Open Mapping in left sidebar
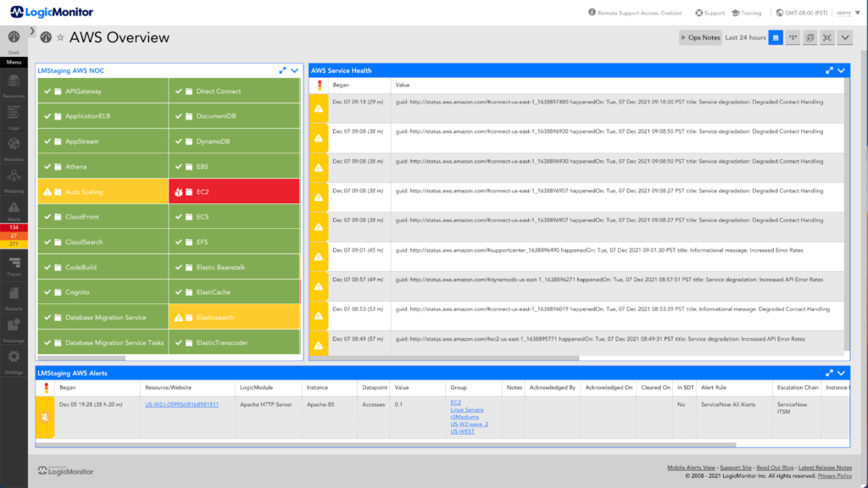 coord(14,180)
